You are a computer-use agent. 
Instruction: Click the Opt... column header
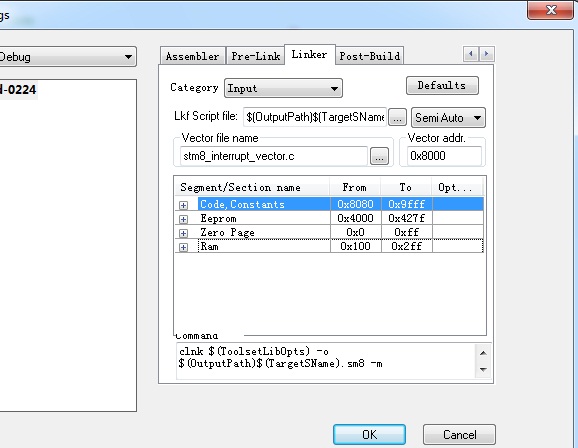457,187
